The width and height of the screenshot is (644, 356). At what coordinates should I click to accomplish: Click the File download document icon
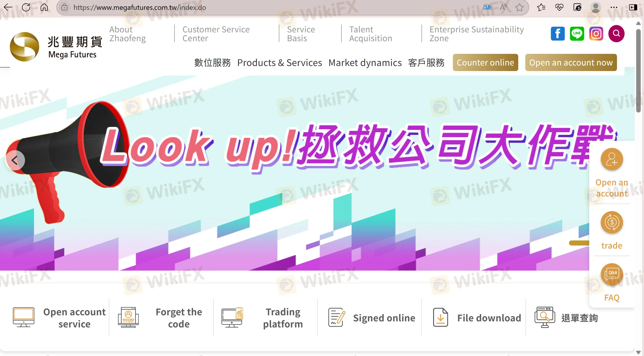pos(440,318)
